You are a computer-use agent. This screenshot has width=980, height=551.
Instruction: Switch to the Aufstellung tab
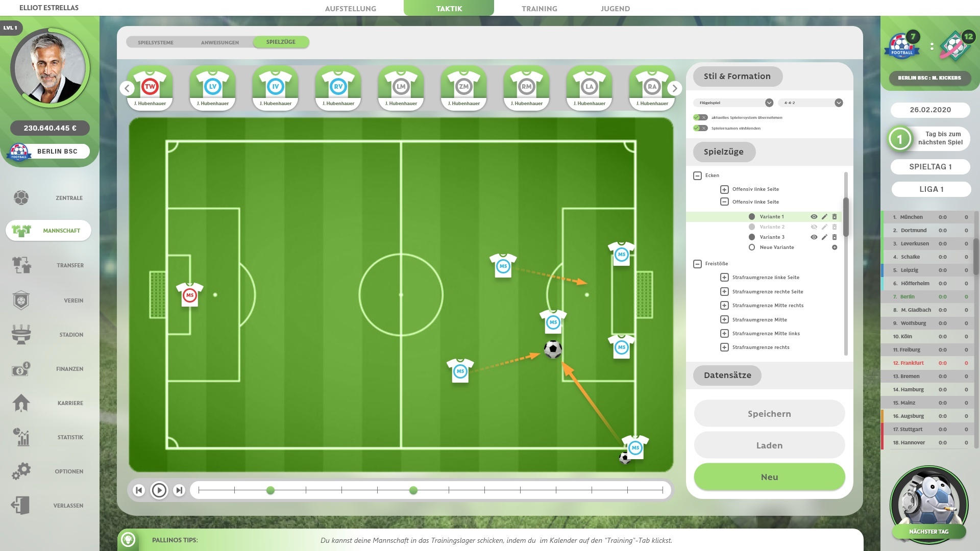(351, 8)
